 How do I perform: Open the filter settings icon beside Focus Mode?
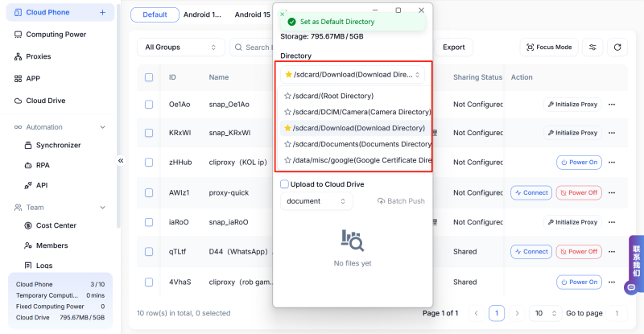tap(592, 47)
